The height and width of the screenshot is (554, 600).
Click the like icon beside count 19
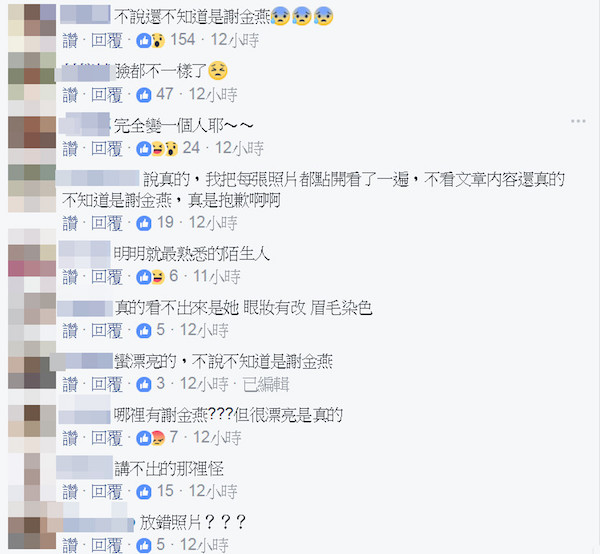pyautogui.click(x=144, y=223)
